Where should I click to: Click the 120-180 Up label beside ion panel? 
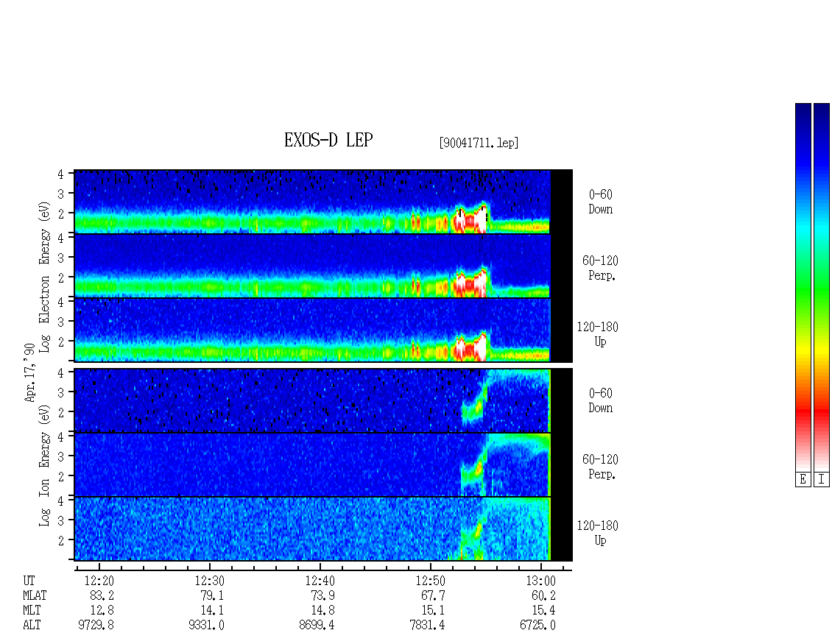597,534
